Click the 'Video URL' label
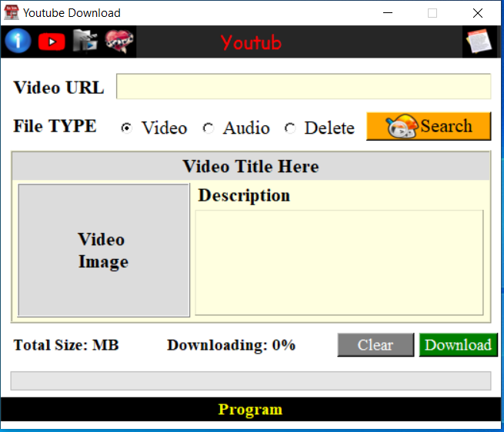This screenshot has width=504, height=432. [x=58, y=88]
